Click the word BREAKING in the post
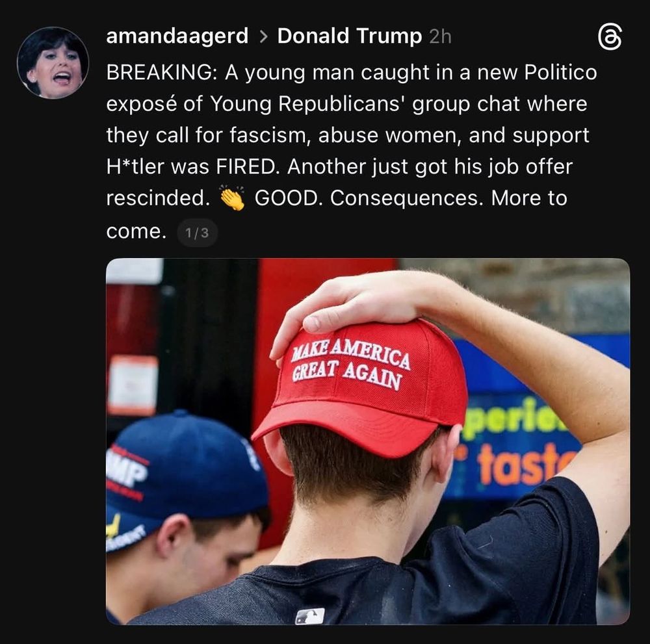 (x=160, y=73)
